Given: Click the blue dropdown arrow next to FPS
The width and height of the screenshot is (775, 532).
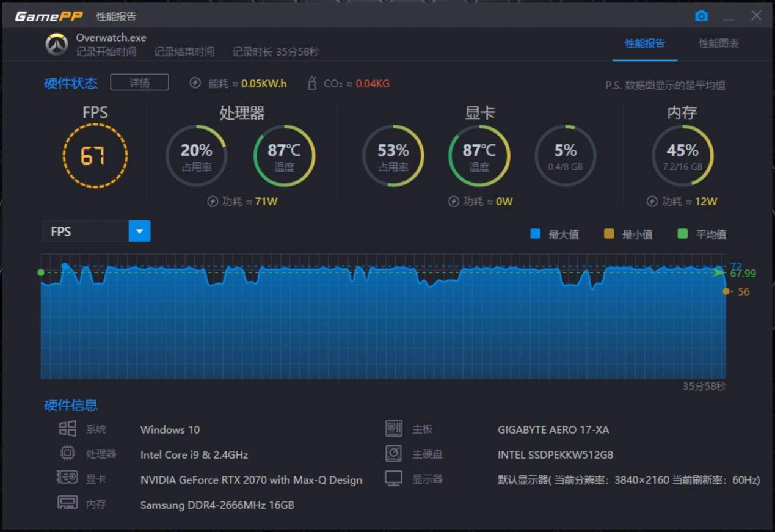Looking at the screenshot, I should (x=139, y=231).
